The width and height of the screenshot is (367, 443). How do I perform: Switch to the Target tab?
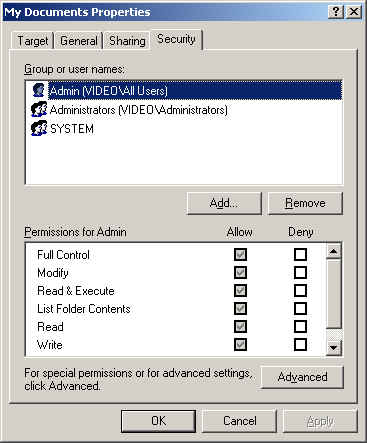(33, 41)
